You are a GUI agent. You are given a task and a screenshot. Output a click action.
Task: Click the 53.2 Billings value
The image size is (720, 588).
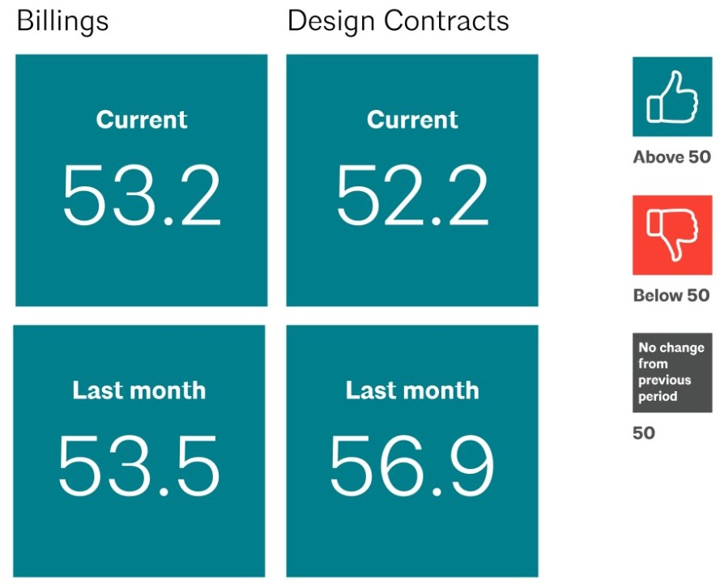pyautogui.click(x=142, y=197)
